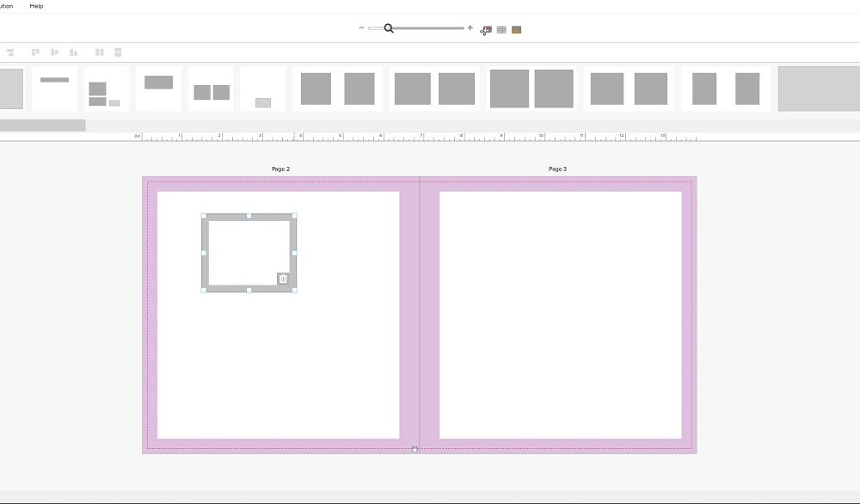Viewport: 860px width, 504px height.
Task: Choose the largest two-square spread layout
Action: pyautogui.click(x=531, y=89)
